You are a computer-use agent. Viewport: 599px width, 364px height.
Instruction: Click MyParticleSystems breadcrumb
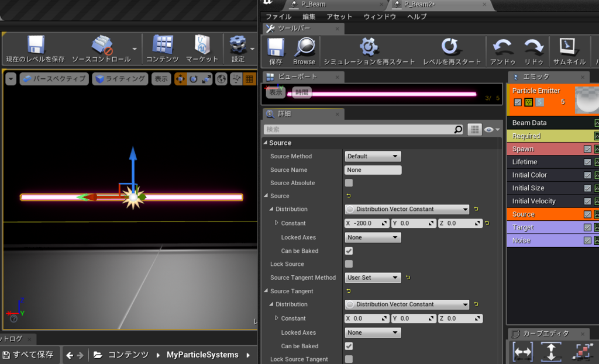(x=202, y=355)
